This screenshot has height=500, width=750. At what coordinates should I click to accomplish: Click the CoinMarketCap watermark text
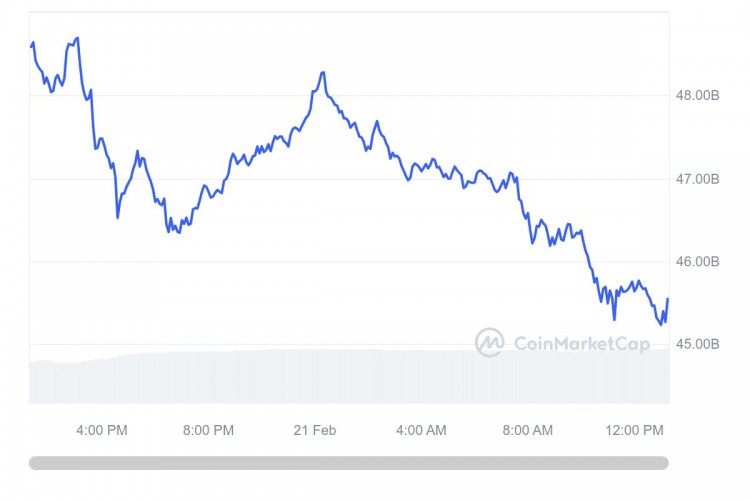pos(582,344)
